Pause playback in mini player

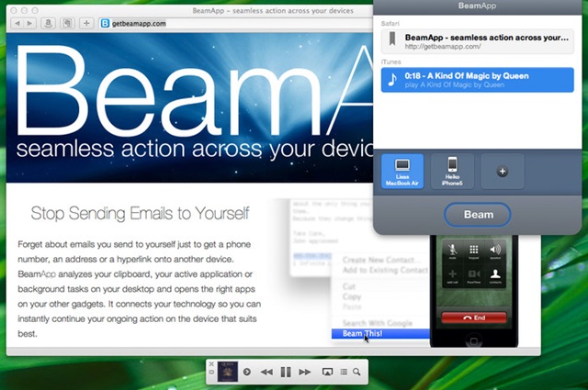click(x=286, y=372)
